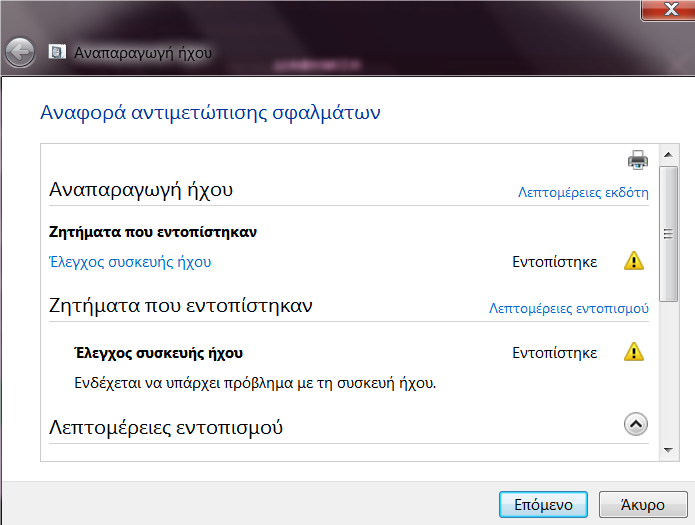
Task: Click the bold Έλεγχος συσκευής ήχου text
Action: point(159,353)
